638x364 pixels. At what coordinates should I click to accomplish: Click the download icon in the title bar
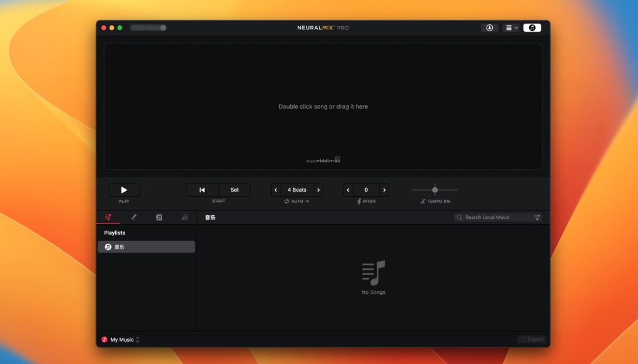click(490, 27)
